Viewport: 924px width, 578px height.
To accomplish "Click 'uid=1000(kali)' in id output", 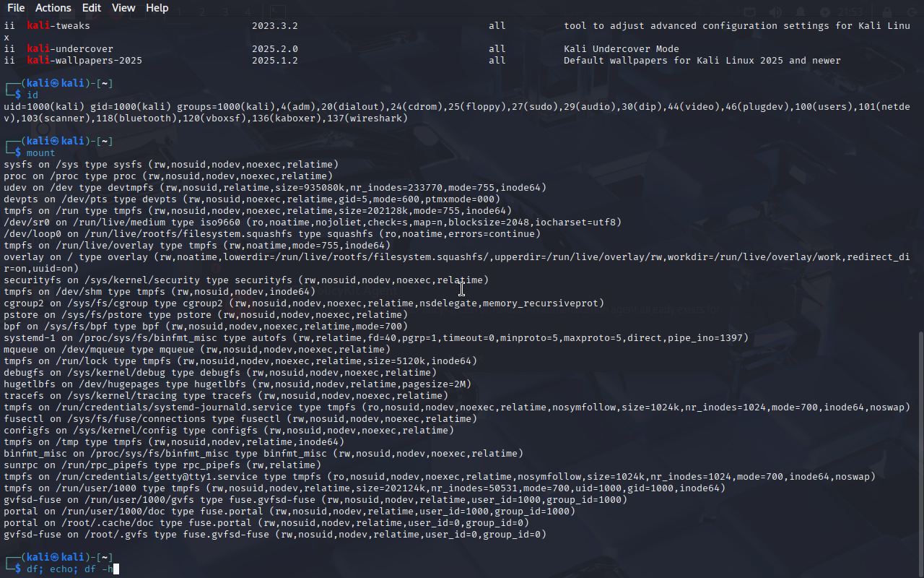I will pos(44,107).
